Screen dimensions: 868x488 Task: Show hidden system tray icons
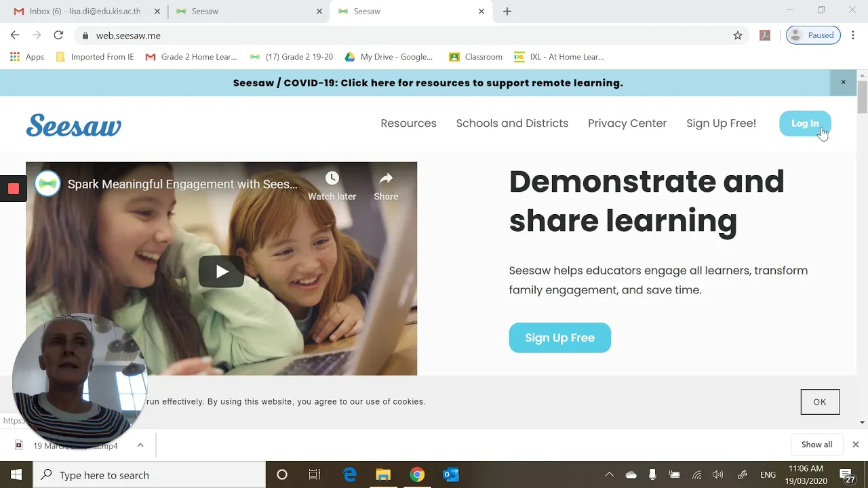pyautogui.click(x=609, y=475)
